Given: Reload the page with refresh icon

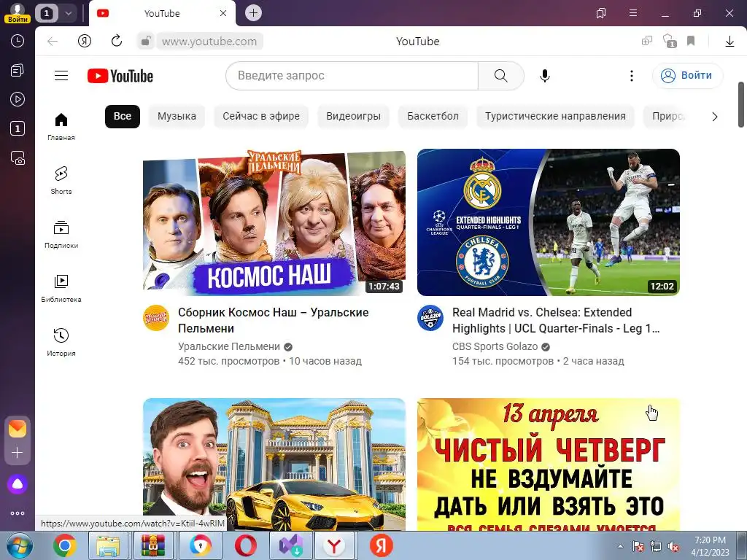Looking at the screenshot, I should (x=116, y=41).
